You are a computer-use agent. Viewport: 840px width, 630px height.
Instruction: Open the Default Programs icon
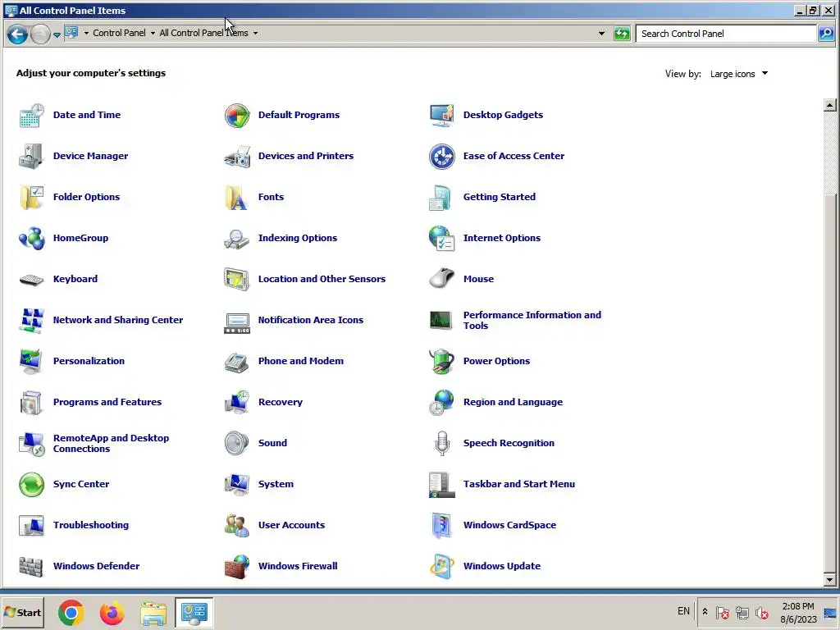tap(237, 115)
